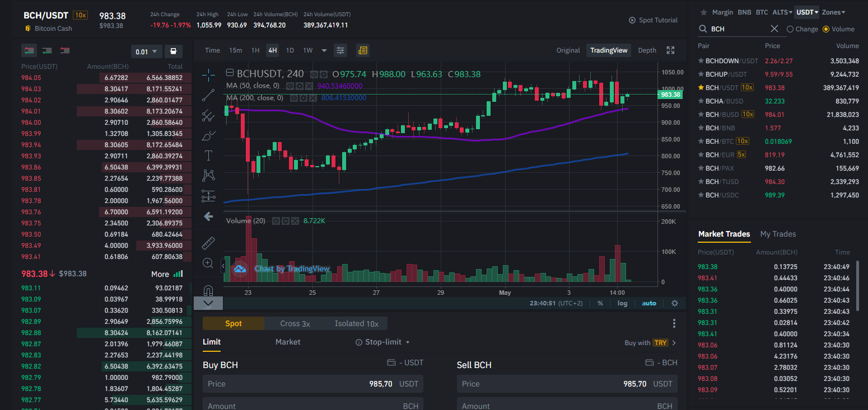The height and width of the screenshot is (410, 868).
Task: Switch to the Depth chart tab
Action: pos(647,50)
